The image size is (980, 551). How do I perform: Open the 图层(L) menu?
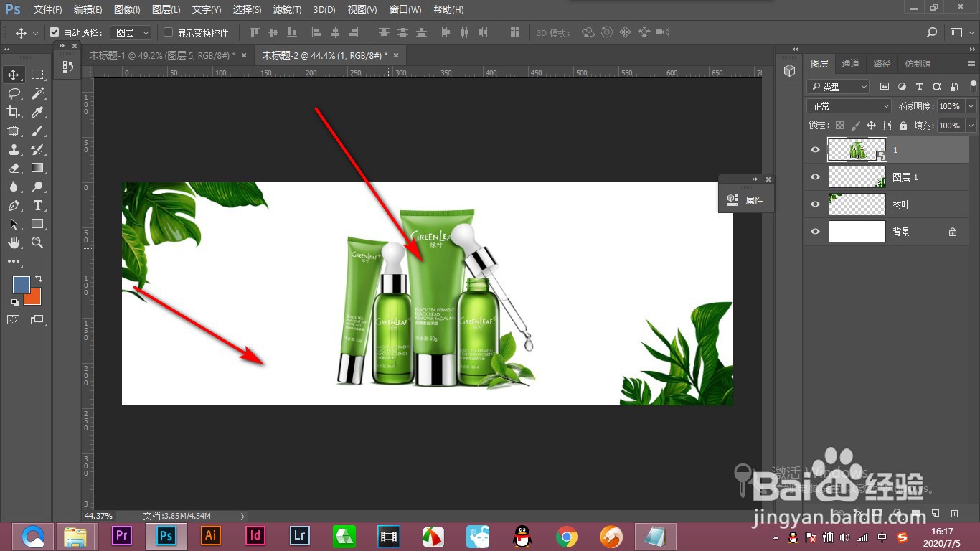coord(166,9)
